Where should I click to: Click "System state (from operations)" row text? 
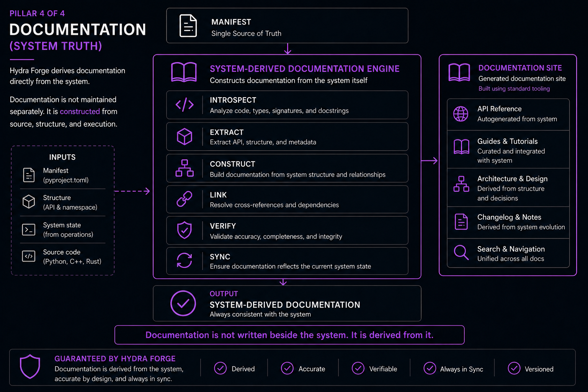tap(68, 230)
